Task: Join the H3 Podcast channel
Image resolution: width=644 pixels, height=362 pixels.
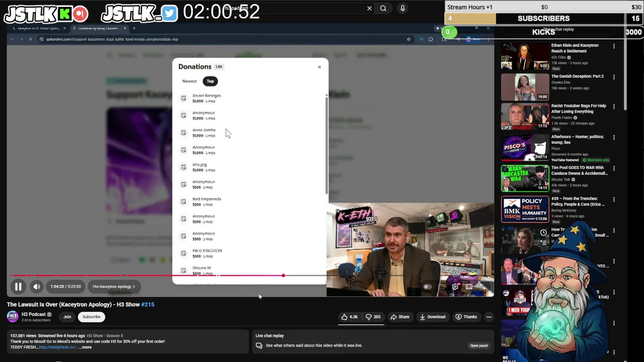Action: [67, 317]
